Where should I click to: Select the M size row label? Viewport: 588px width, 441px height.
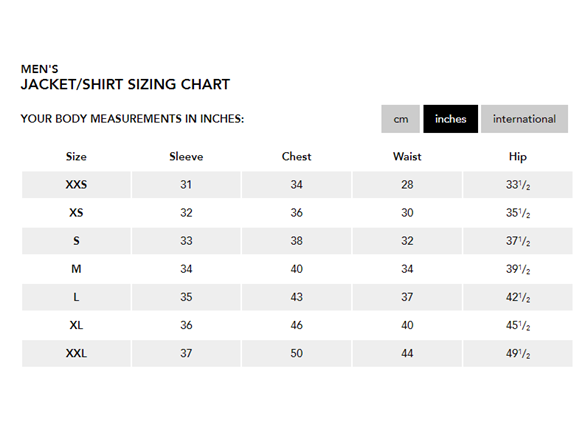pos(76,269)
